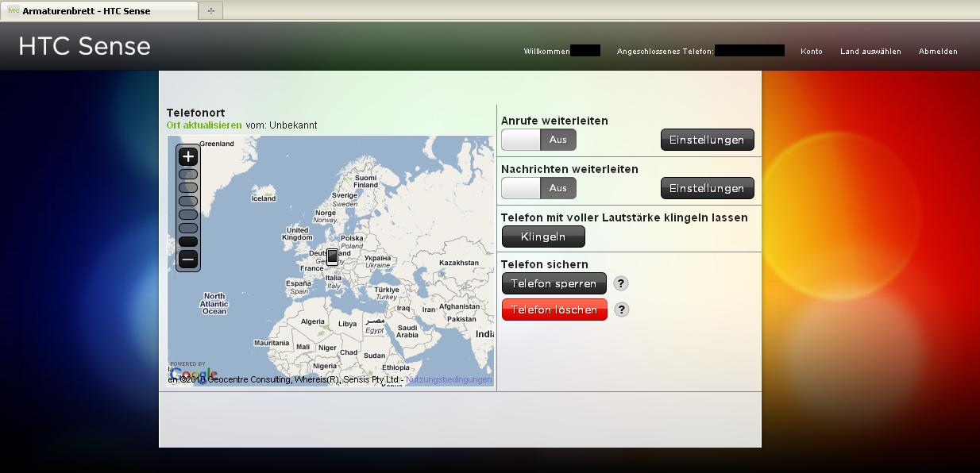Click Greenland label on map
This screenshot has width=980, height=473.
[x=217, y=144]
